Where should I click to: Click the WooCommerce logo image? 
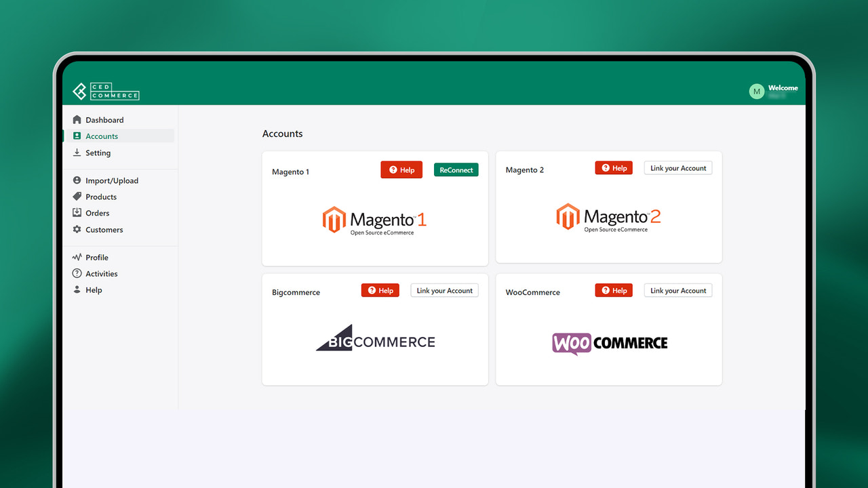610,344
